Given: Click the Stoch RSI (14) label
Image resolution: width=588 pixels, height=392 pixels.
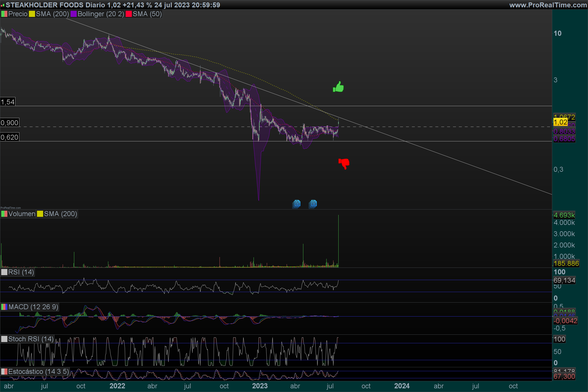Looking at the screenshot, I should pyautogui.click(x=30, y=339).
